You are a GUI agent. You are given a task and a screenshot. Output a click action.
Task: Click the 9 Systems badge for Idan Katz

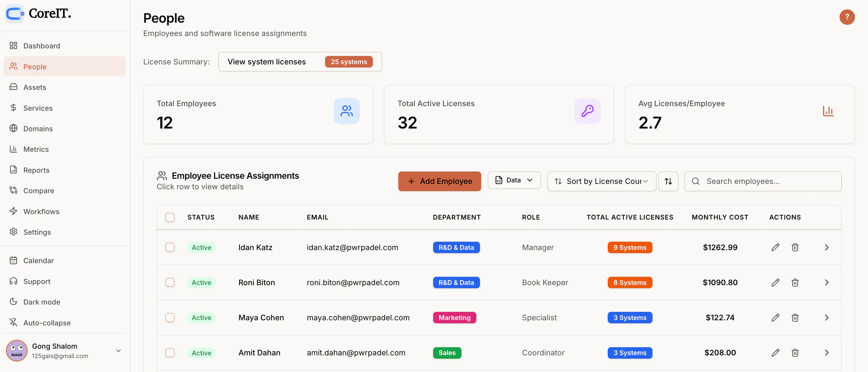[x=630, y=247]
